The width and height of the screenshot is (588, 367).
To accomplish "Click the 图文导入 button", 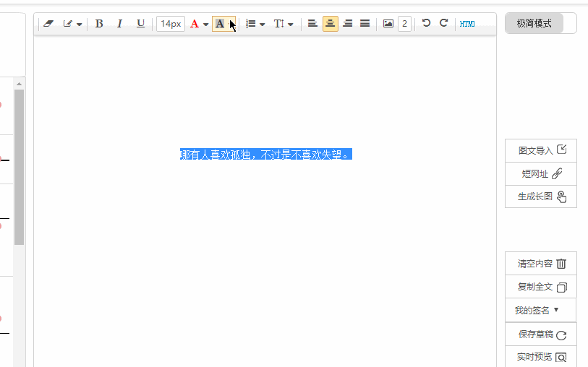I will [541, 150].
